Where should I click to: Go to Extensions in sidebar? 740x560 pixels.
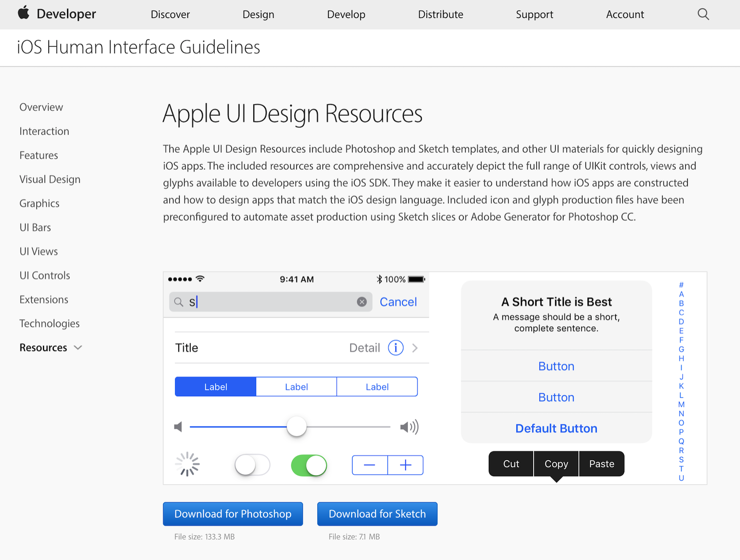tap(44, 299)
